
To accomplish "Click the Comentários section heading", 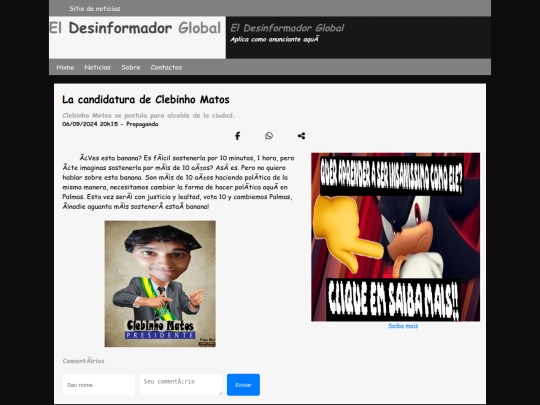I will click(83, 361).
